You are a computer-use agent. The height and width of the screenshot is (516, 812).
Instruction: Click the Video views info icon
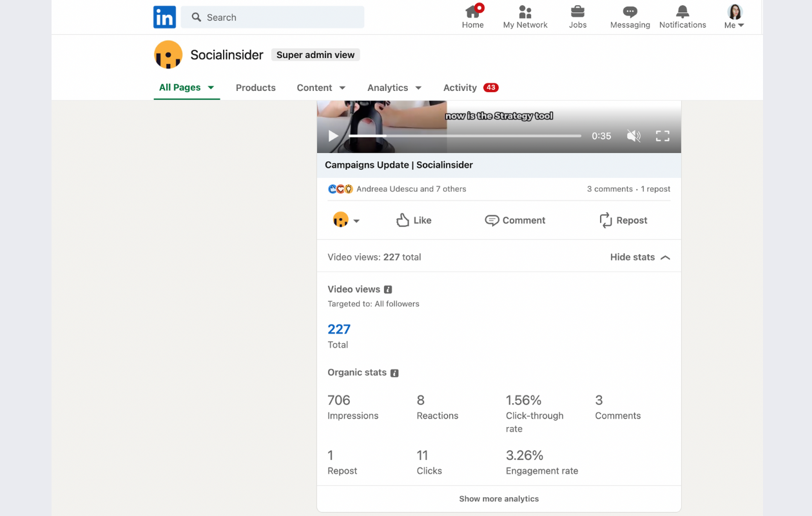pyautogui.click(x=388, y=290)
